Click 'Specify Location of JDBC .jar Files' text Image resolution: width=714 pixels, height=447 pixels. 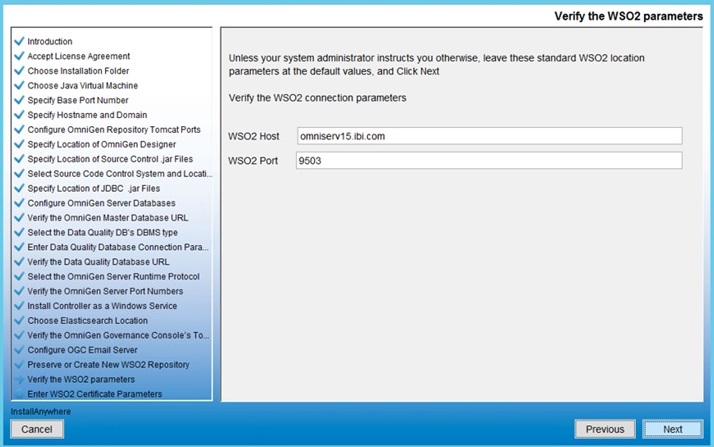coord(94,188)
